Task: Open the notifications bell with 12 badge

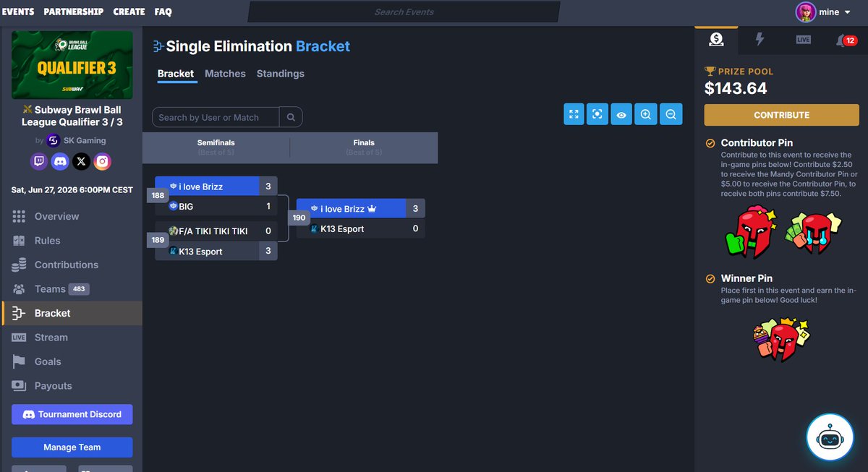Action: (846, 40)
